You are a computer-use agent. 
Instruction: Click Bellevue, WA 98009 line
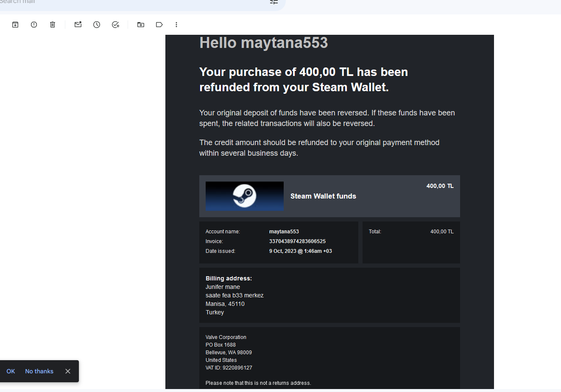[229, 353]
